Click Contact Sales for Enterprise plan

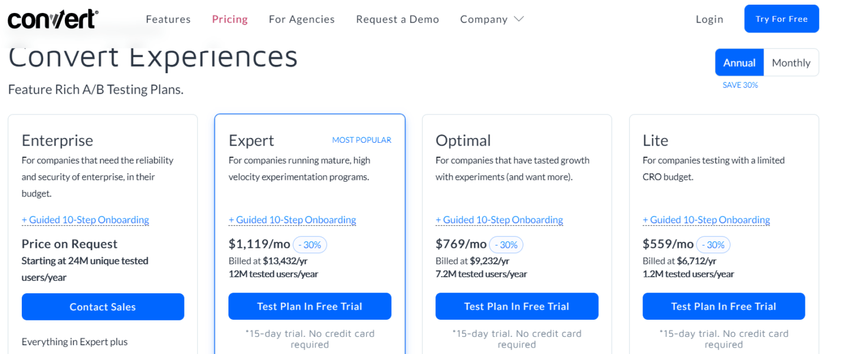(103, 307)
